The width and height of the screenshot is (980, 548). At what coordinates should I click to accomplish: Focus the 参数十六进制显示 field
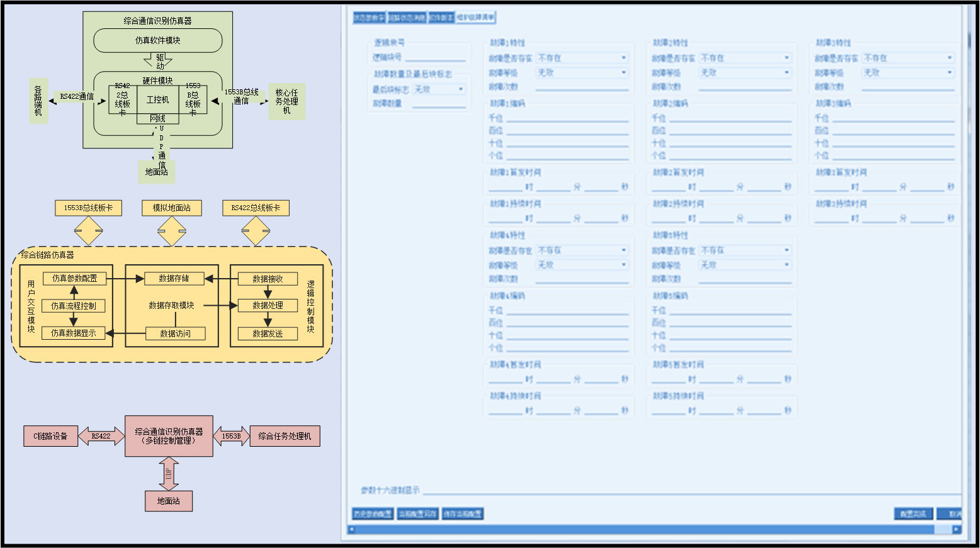point(692,490)
